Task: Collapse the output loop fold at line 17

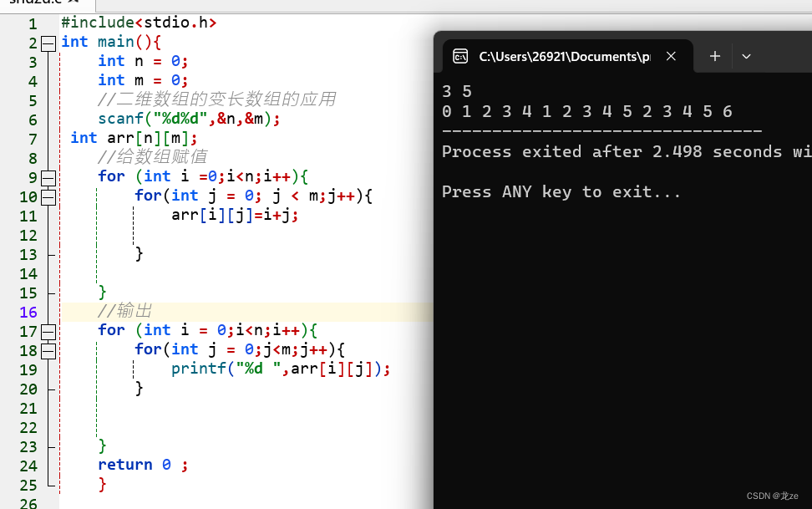Action: coord(48,332)
